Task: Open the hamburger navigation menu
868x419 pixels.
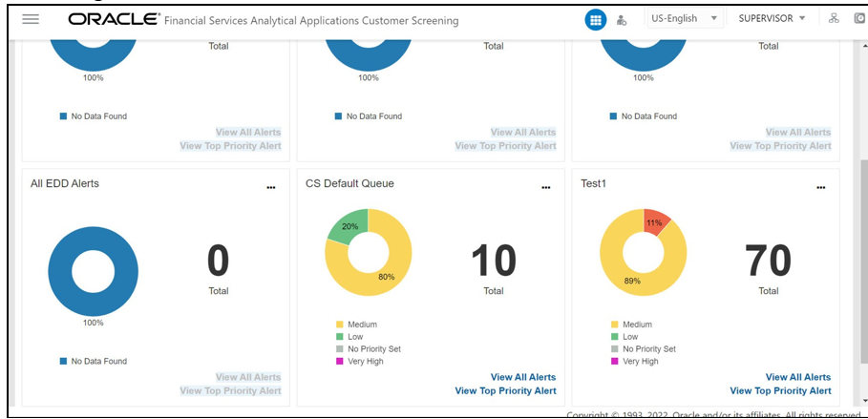Action: (x=31, y=19)
